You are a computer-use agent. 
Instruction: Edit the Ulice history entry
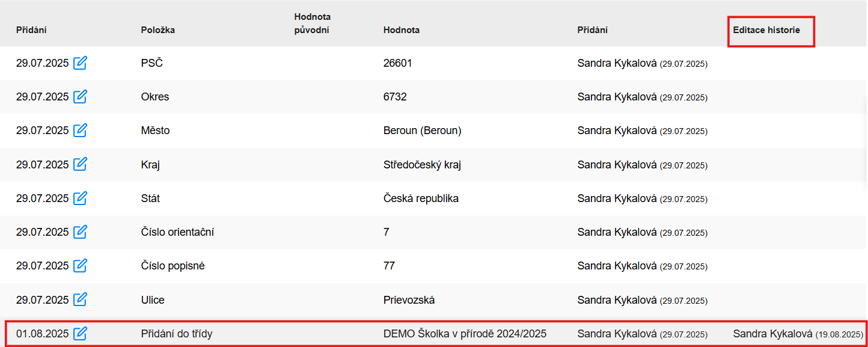click(x=80, y=299)
